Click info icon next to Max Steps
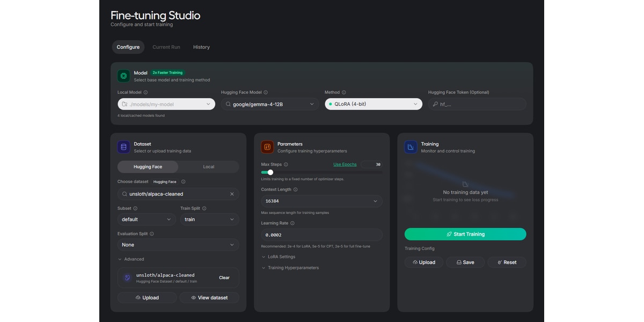Image resolution: width=644 pixels, height=322 pixels. click(286, 164)
